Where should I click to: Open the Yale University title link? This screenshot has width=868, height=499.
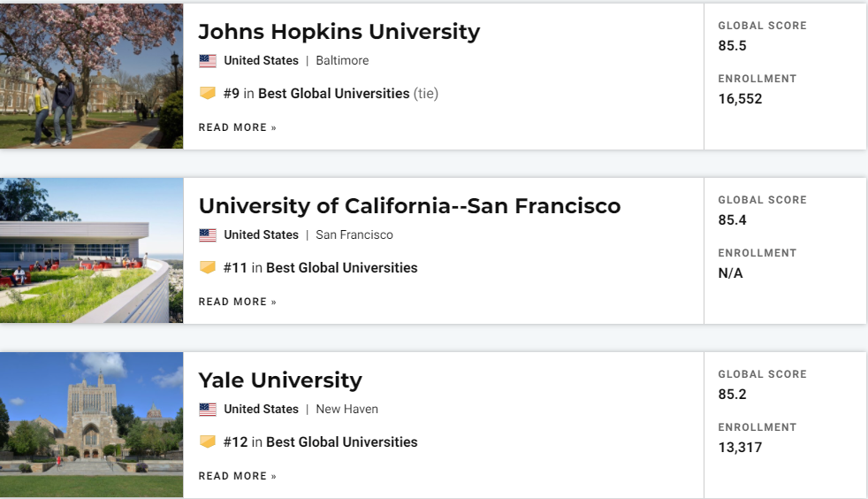point(280,380)
